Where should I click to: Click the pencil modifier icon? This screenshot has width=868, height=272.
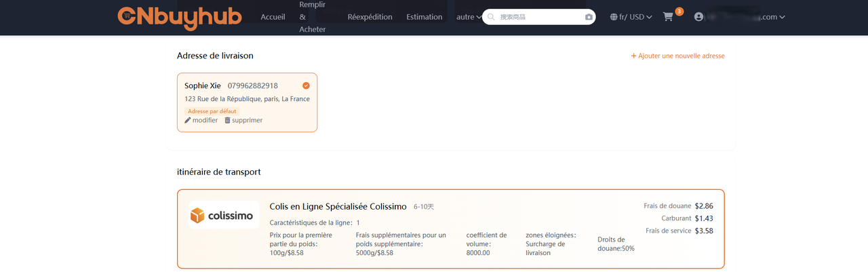[x=188, y=120]
